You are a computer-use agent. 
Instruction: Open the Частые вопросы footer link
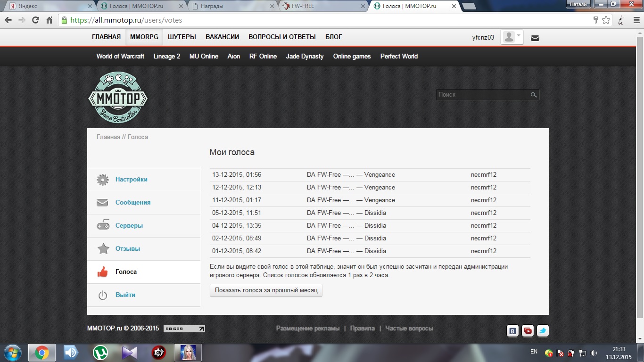click(409, 329)
